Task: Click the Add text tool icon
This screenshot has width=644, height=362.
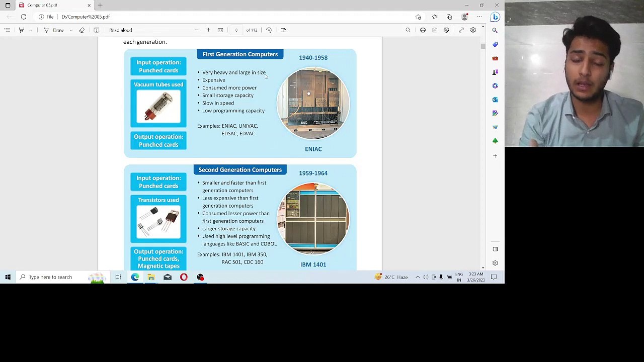Action: (x=97, y=30)
